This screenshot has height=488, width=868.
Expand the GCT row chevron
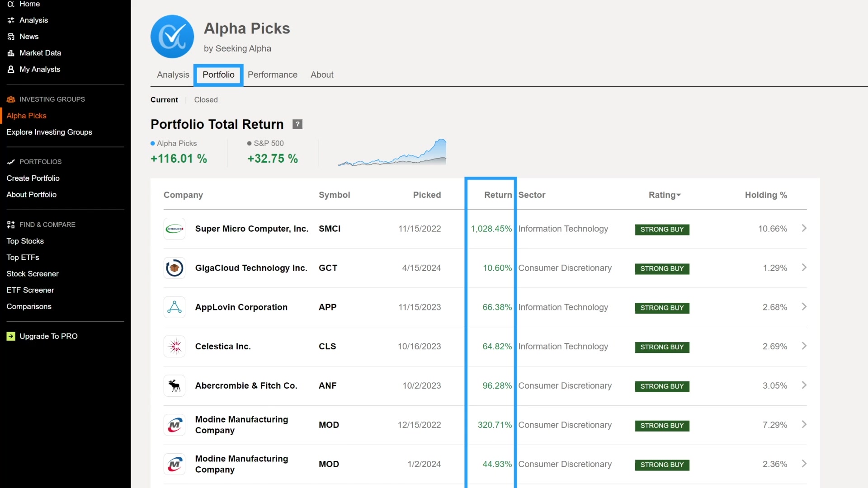click(804, 267)
